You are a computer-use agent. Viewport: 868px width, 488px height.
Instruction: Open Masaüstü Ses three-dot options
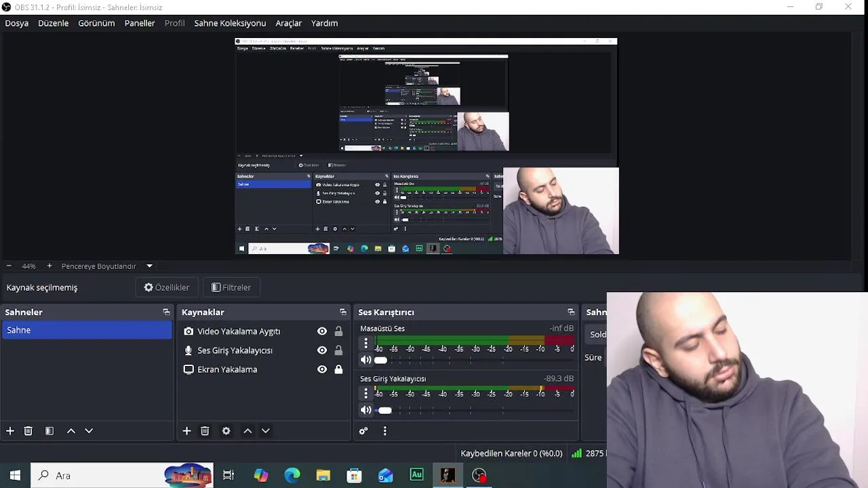[x=366, y=343]
